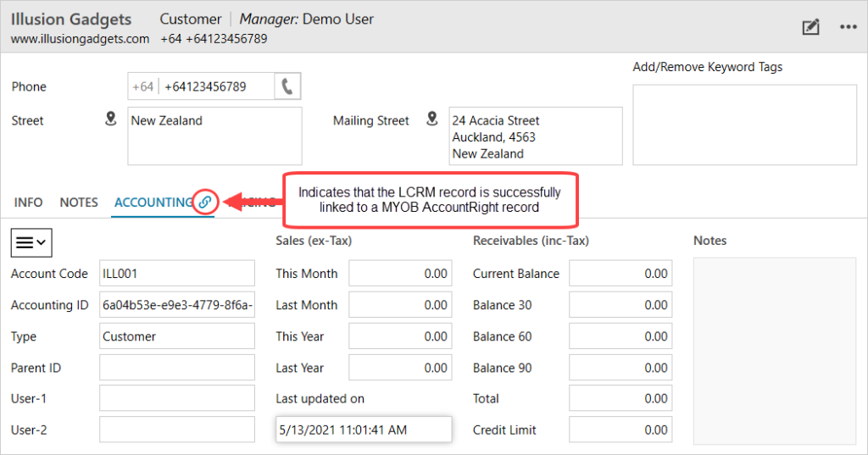
Task: Click the Phone number input field
Action: (x=216, y=86)
